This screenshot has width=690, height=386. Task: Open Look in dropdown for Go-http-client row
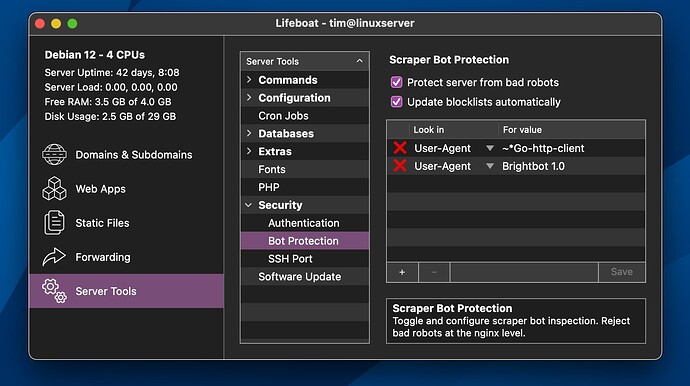point(489,148)
